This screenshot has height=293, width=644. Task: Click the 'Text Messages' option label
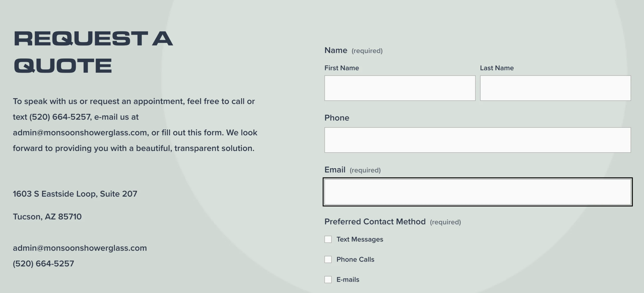[x=360, y=239]
